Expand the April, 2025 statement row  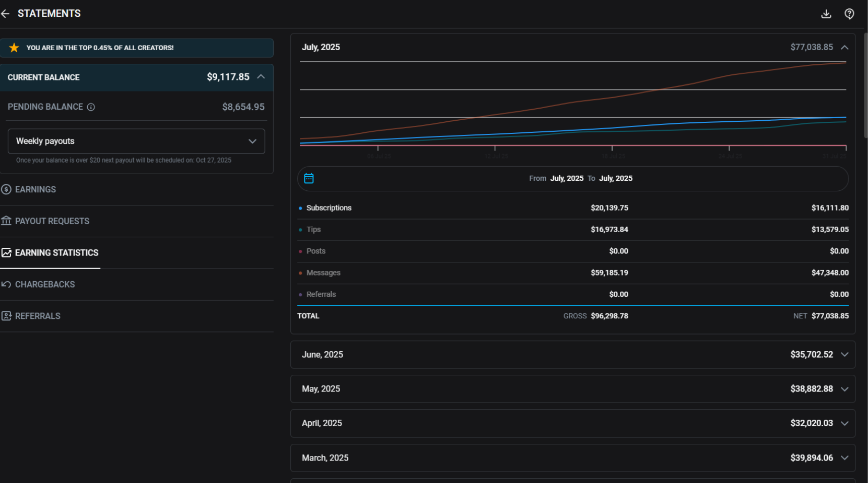(x=845, y=423)
